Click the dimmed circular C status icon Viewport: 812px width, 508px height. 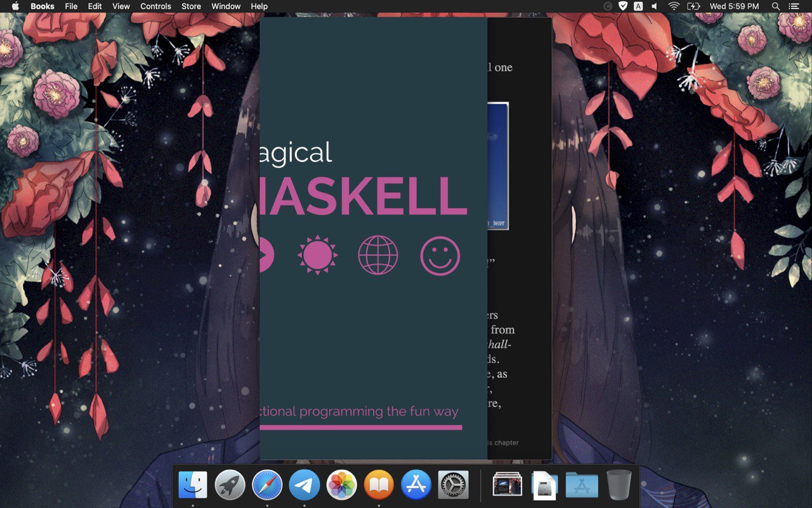(608, 6)
